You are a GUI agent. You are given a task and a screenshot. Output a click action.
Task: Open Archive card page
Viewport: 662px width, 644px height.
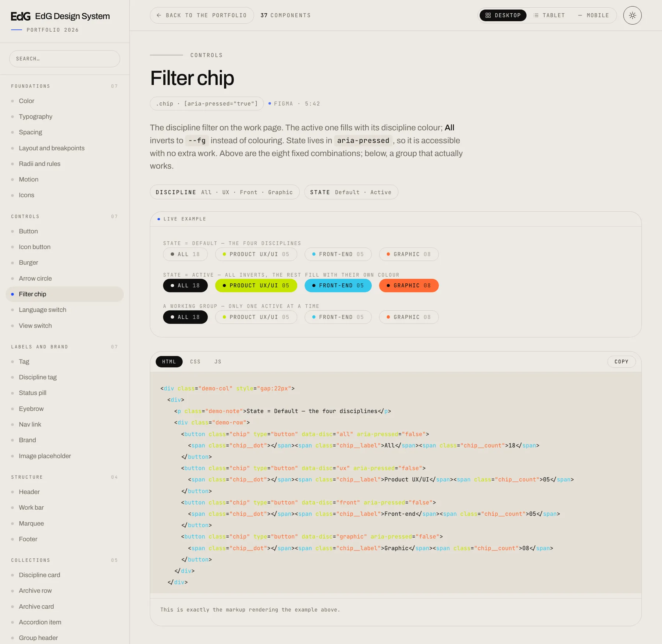(x=65, y=606)
